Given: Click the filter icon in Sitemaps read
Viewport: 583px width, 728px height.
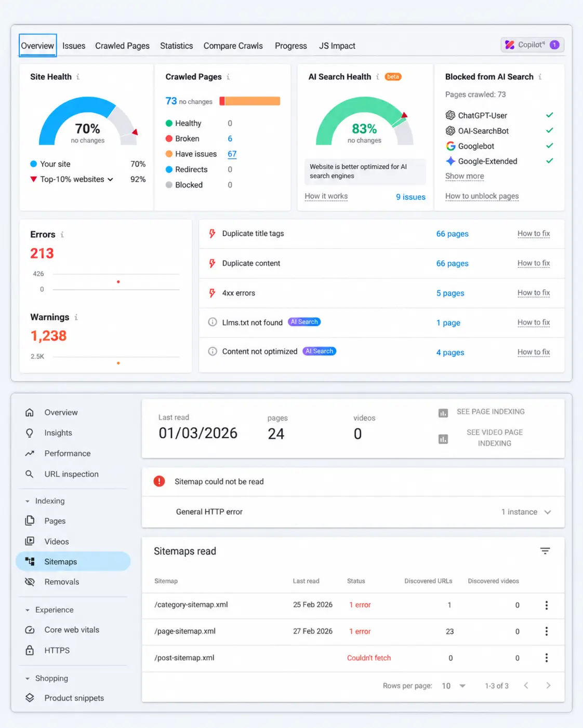Looking at the screenshot, I should (545, 551).
